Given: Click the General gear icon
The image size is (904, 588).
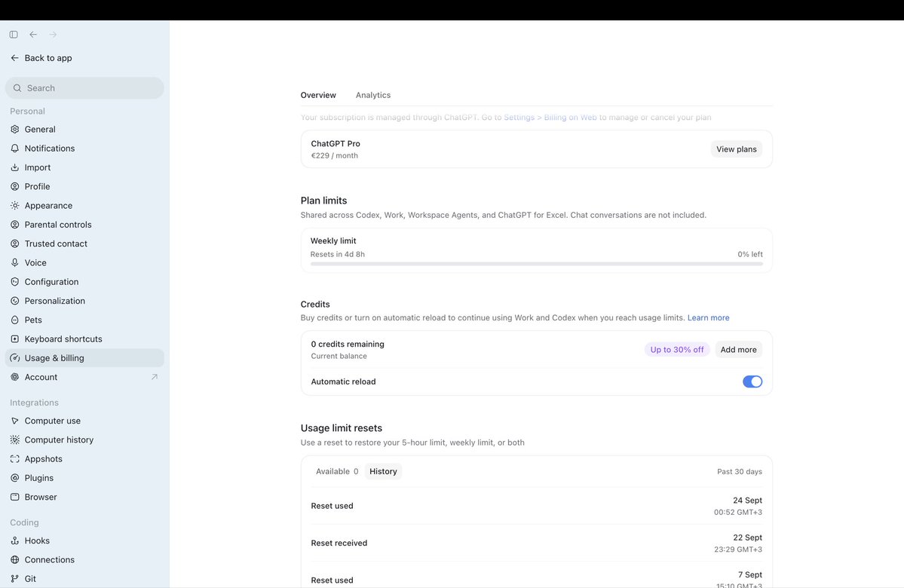Looking at the screenshot, I should tap(15, 129).
